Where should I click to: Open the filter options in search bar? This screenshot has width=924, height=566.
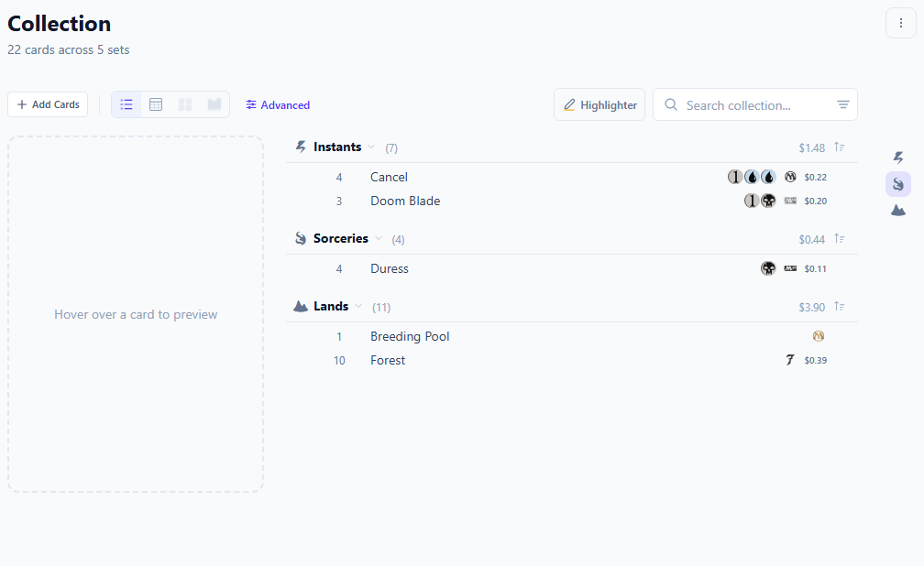[x=843, y=104]
